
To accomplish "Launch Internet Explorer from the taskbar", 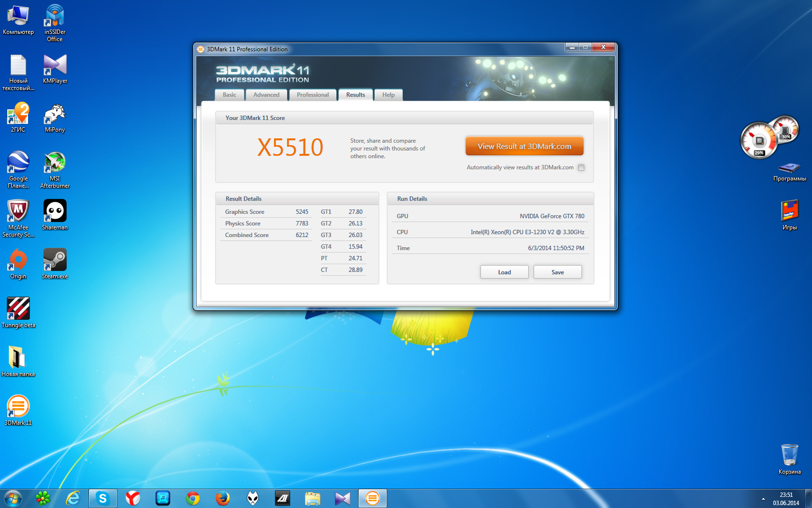I will 73,498.
